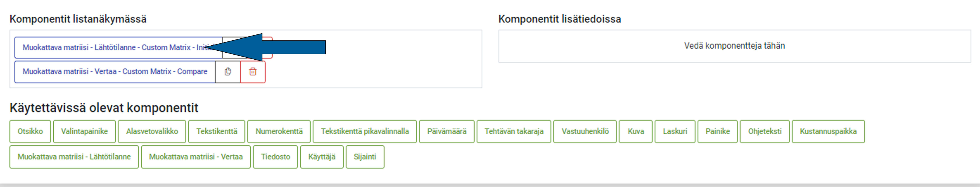Viewport: 980px width, 187px height.
Task: Click the Päivämäärä component button
Action: click(446, 131)
